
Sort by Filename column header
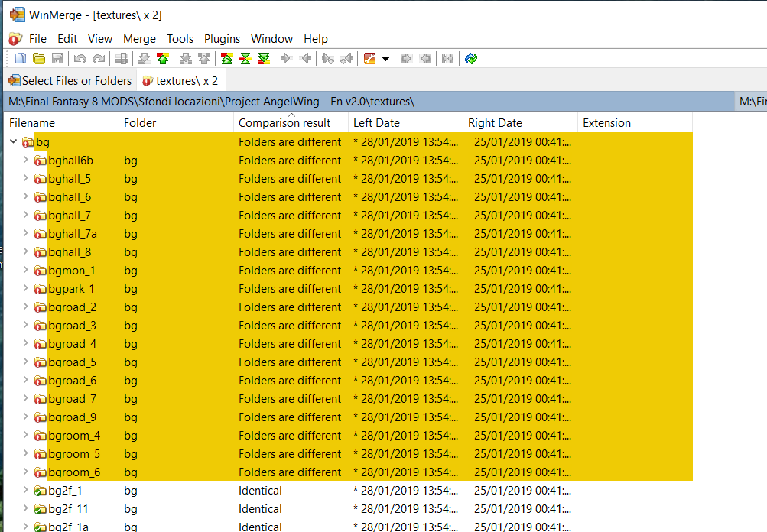click(x=62, y=123)
